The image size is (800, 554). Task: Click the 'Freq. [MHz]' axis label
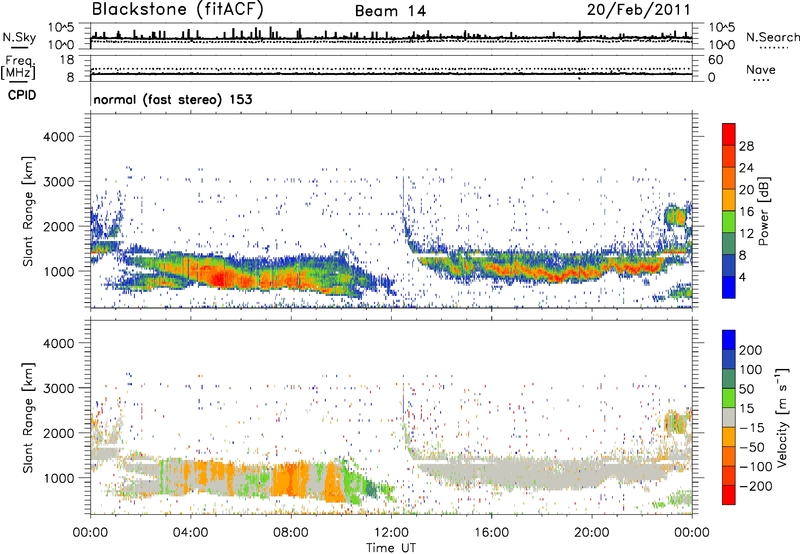18,68
